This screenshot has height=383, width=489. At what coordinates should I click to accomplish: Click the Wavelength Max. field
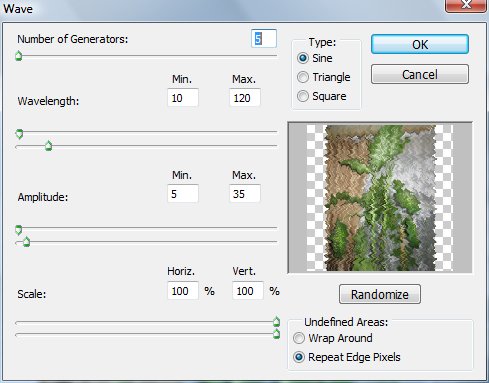pyautogui.click(x=245, y=98)
